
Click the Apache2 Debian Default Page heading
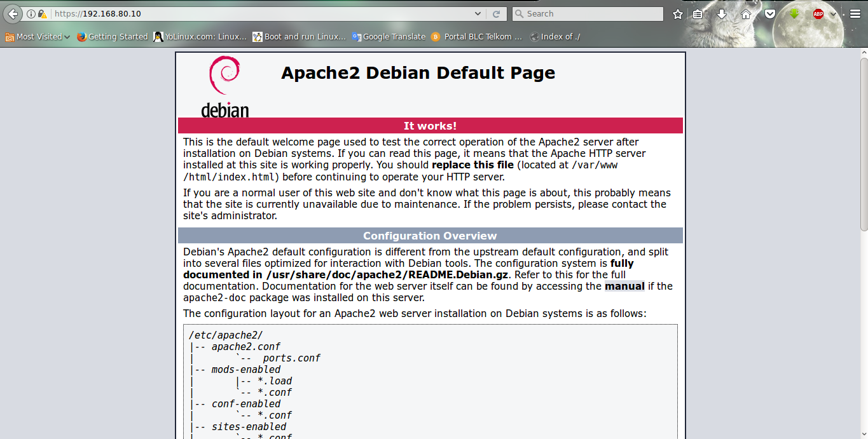tap(418, 72)
